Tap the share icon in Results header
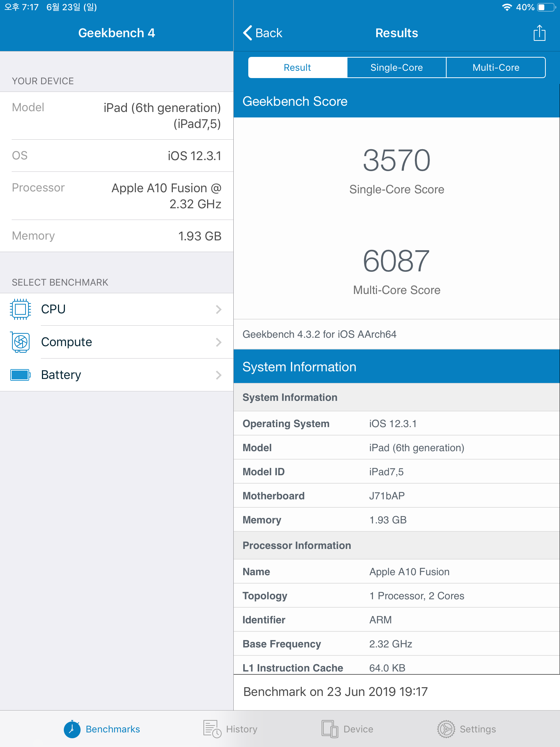The width and height of the screenshot is (560, 747). (539, 33)
